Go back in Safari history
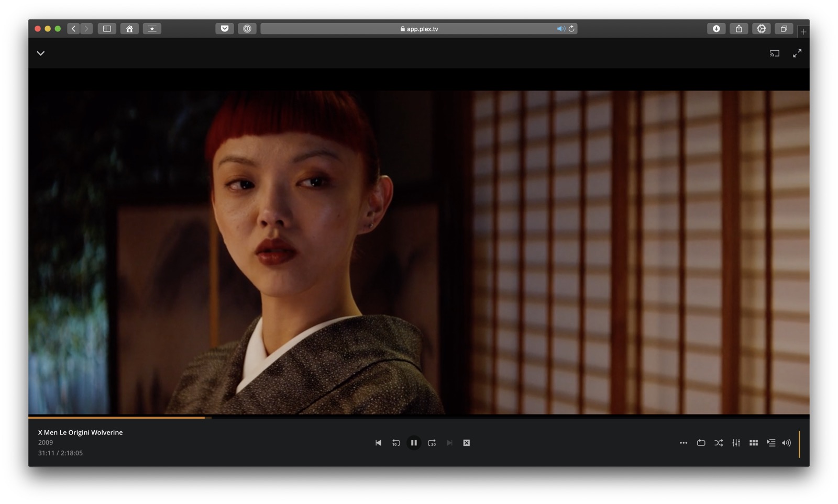This screenshot has width=838, height=504. click(x=73, y=29)
